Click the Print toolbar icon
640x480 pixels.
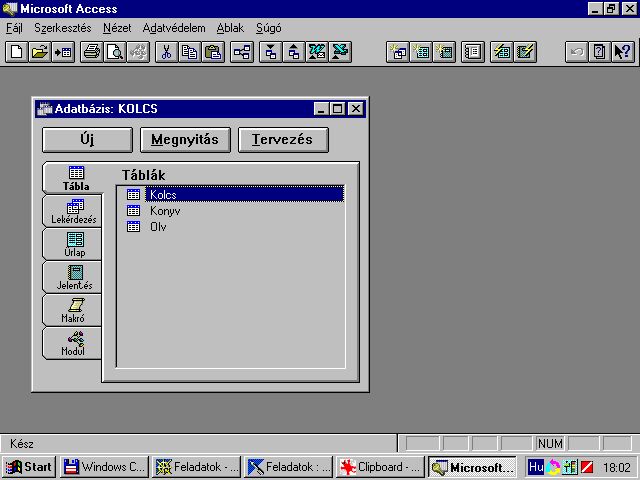click(92, 52)
